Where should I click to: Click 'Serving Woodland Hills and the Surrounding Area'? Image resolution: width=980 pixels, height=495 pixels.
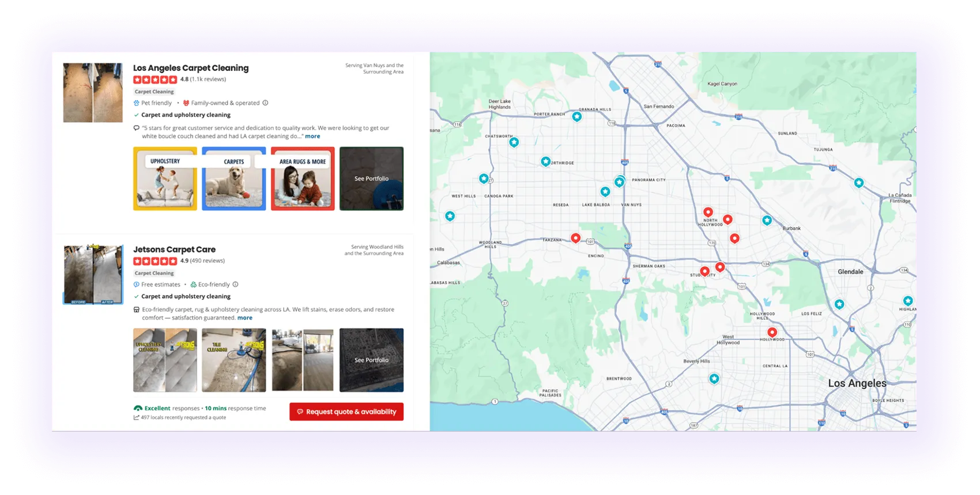374,250
